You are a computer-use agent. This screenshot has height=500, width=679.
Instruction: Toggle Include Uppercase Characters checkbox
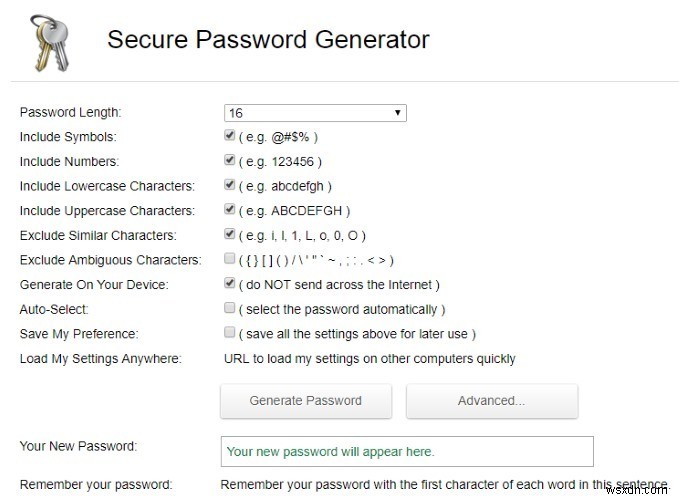tap(230, 210)
